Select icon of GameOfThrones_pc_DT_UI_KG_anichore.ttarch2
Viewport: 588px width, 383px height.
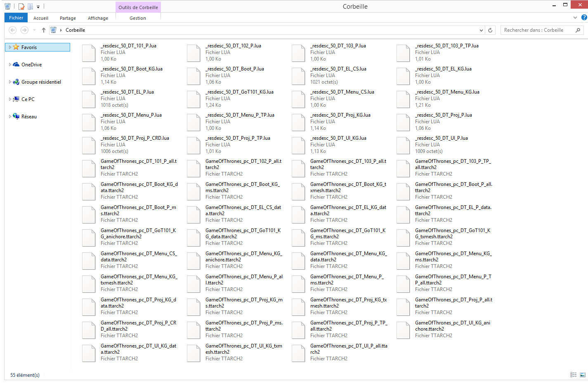(x=403, y=330)
